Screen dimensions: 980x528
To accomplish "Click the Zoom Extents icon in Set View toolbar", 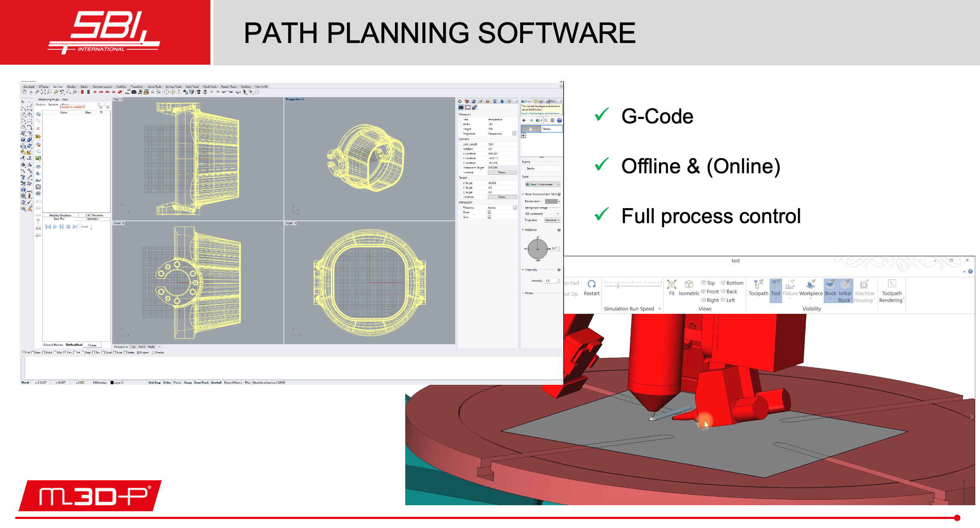I will click(x=43, y=92).
